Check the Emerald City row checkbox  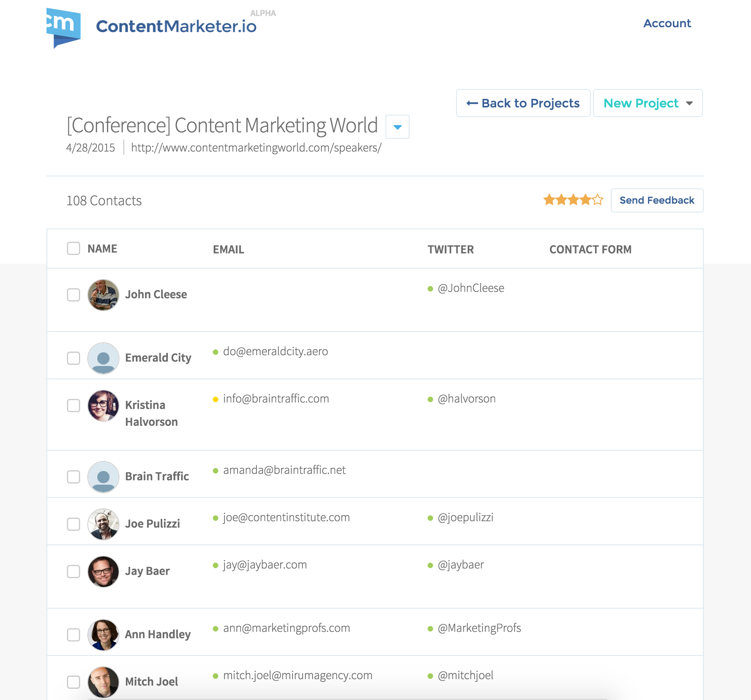73,358
